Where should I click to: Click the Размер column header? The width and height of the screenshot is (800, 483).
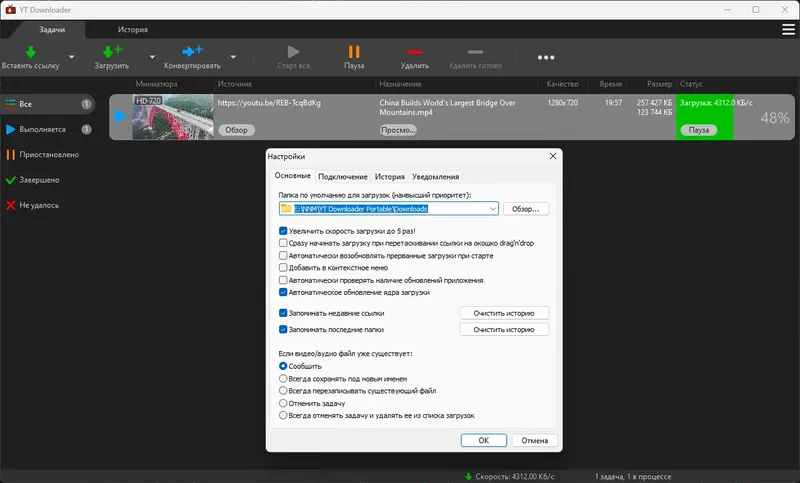[x=659, y=84]
